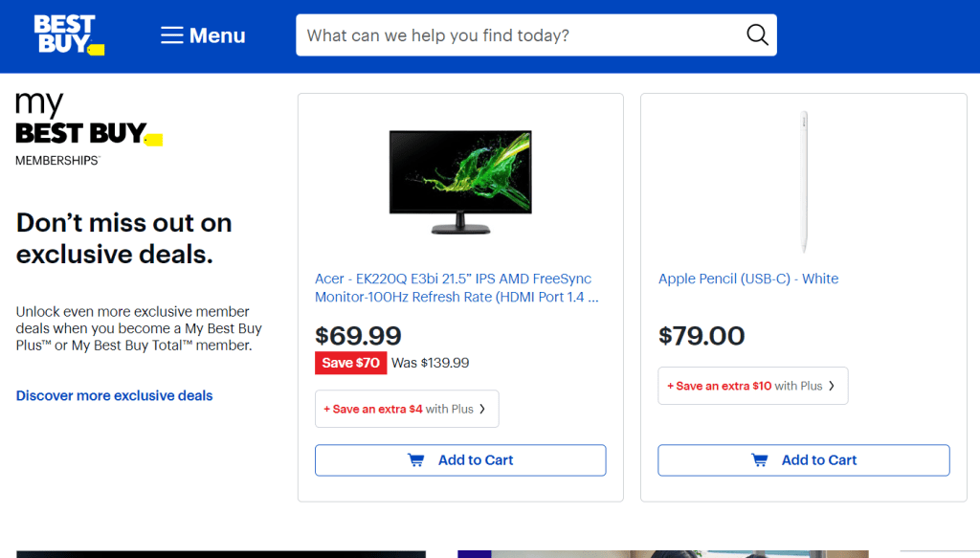Screen dimensions: 980x558
Task: Click the Best Buy logo in header
Action: point(68,34)
